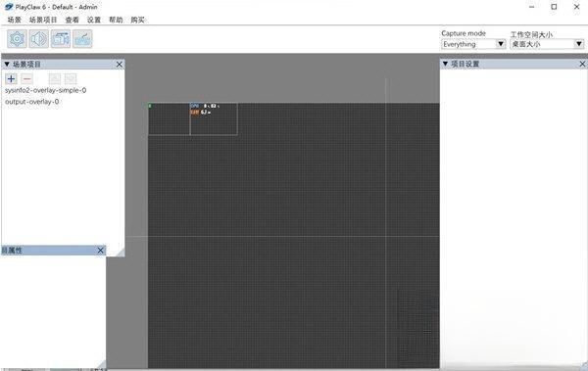
Task: Open the 场景 menu
Action: [x=15, y=20]
